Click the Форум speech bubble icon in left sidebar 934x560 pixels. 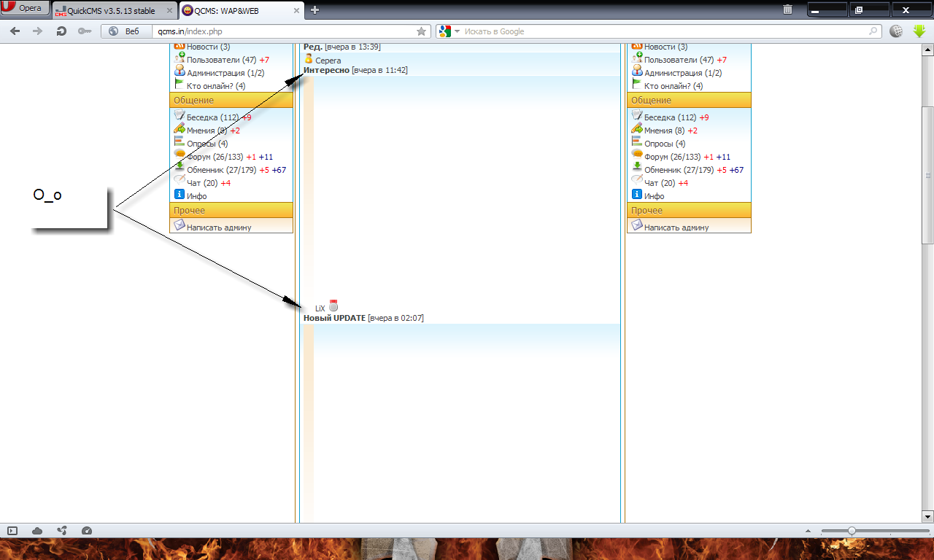click(x=180, y=155)
